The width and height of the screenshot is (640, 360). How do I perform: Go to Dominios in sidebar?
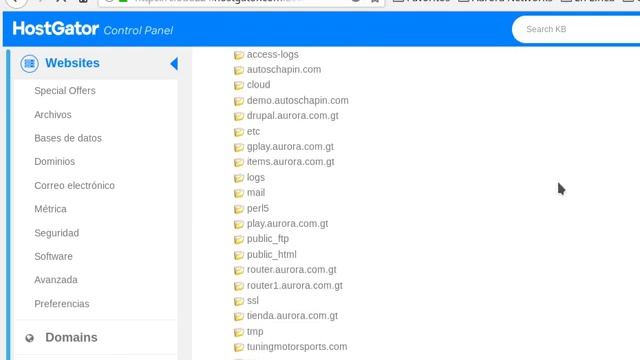[54, 162]
